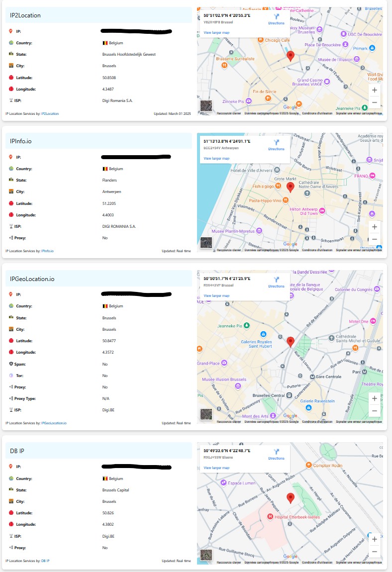Switch DB IP map to satellite thumbnail
Screen dimensions: 392x572
coord(206,555)
